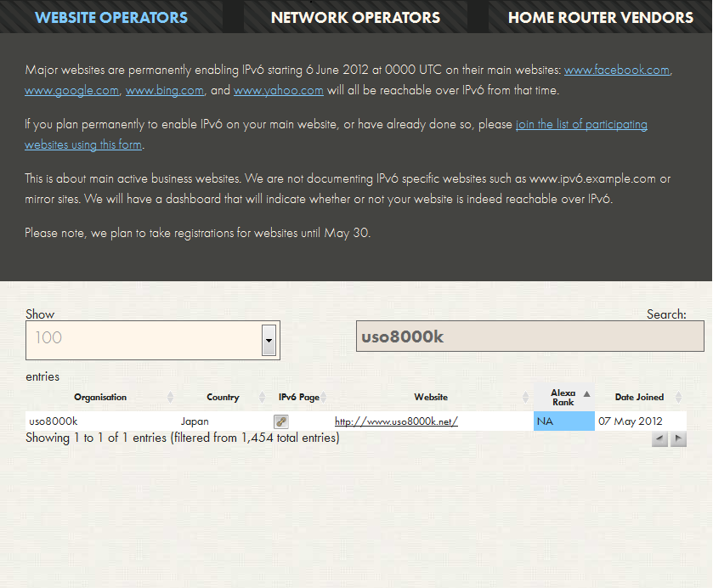
Task: Open the www.bing.com link
Action: coord(165,91)
